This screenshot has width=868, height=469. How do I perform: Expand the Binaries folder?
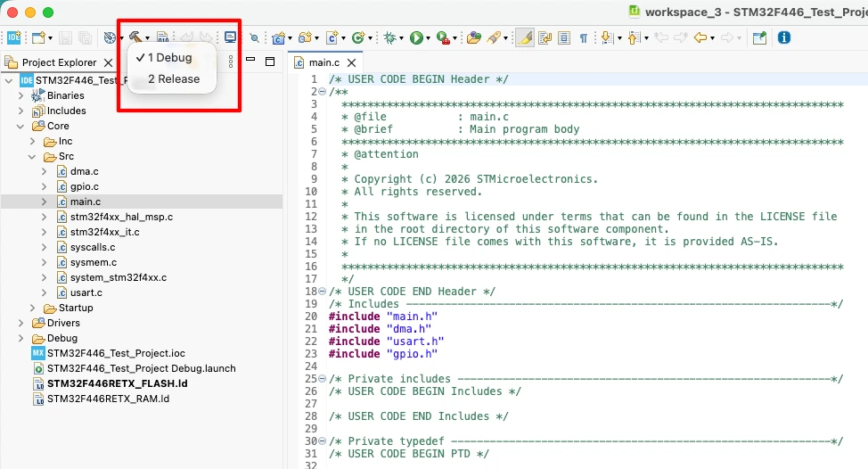20,95
